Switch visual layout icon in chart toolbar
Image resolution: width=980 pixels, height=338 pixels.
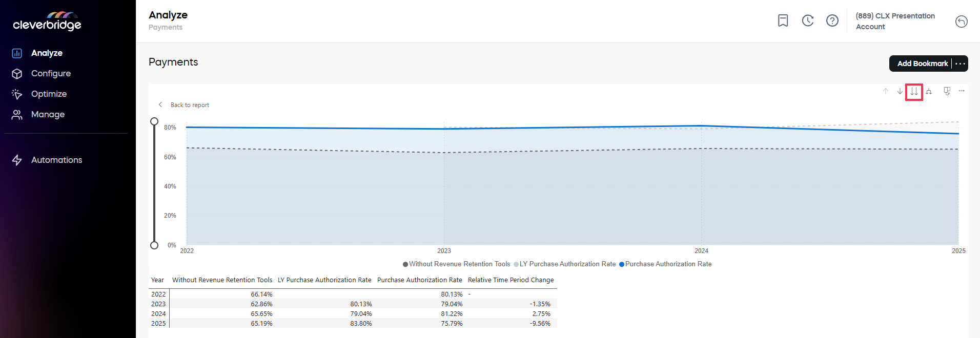[x=947, y=91]
